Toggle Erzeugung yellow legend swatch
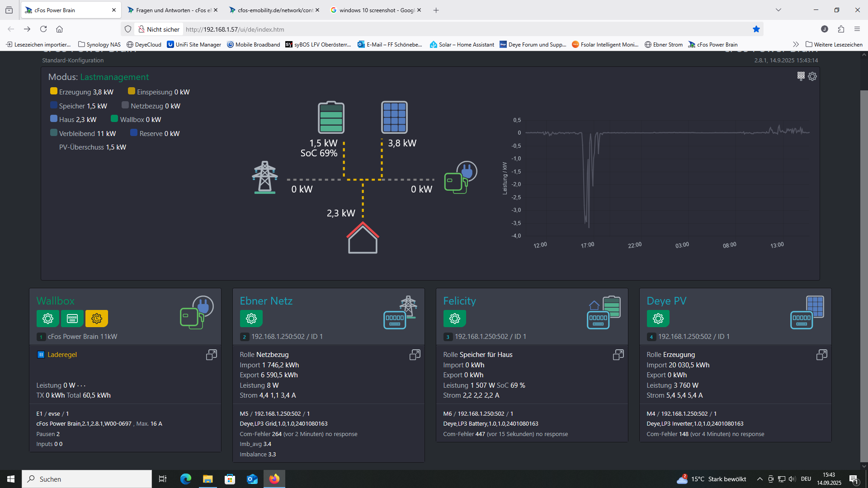Screen dimensions: 868x488 tap(53, 91)
